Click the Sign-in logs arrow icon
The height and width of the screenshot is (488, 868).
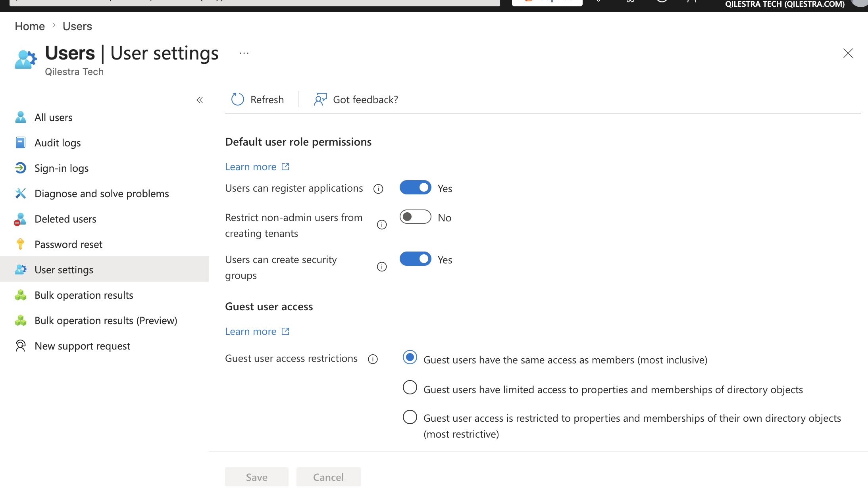point(20,168)
